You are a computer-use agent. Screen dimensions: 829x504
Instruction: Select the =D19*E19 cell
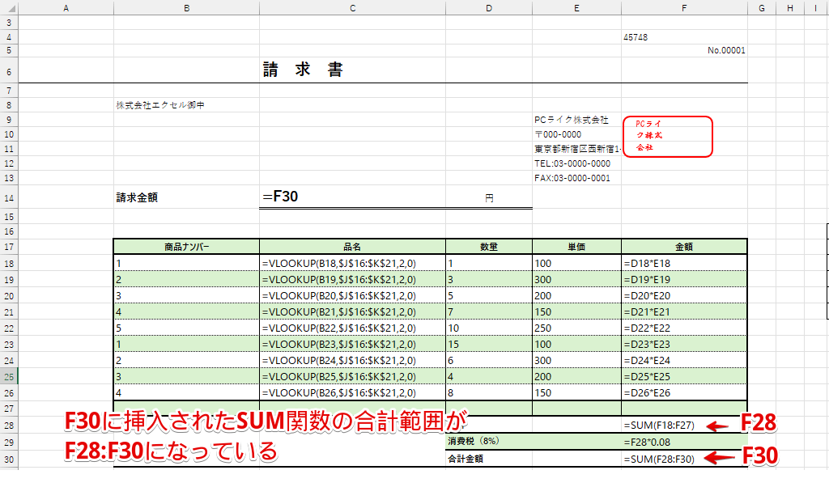click(x=684, y=279)
